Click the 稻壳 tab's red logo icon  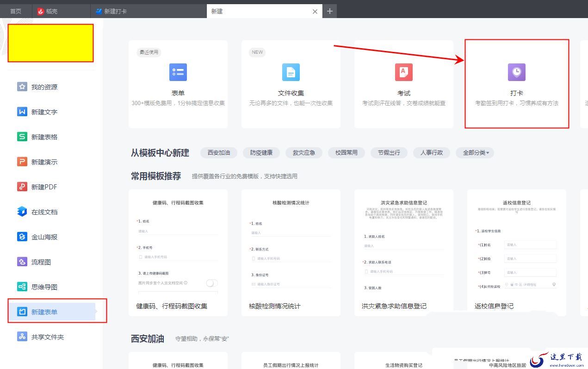[41, 12]
